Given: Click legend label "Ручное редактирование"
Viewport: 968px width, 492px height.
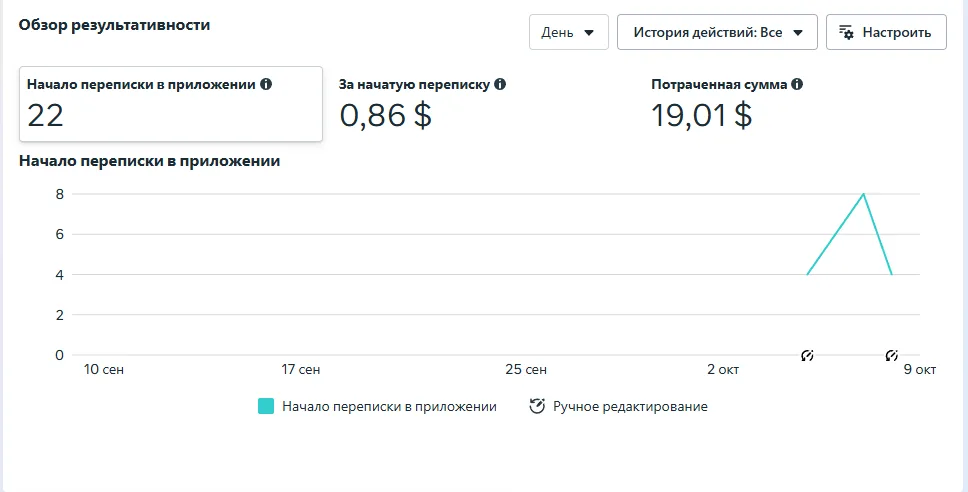Looking at the screenshot, I should click(x=630, y=407).
